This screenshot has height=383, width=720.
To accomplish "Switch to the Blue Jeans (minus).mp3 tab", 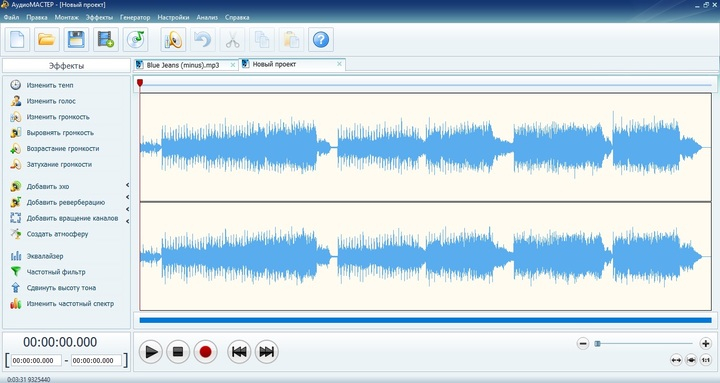I will [x=183, y=65].
